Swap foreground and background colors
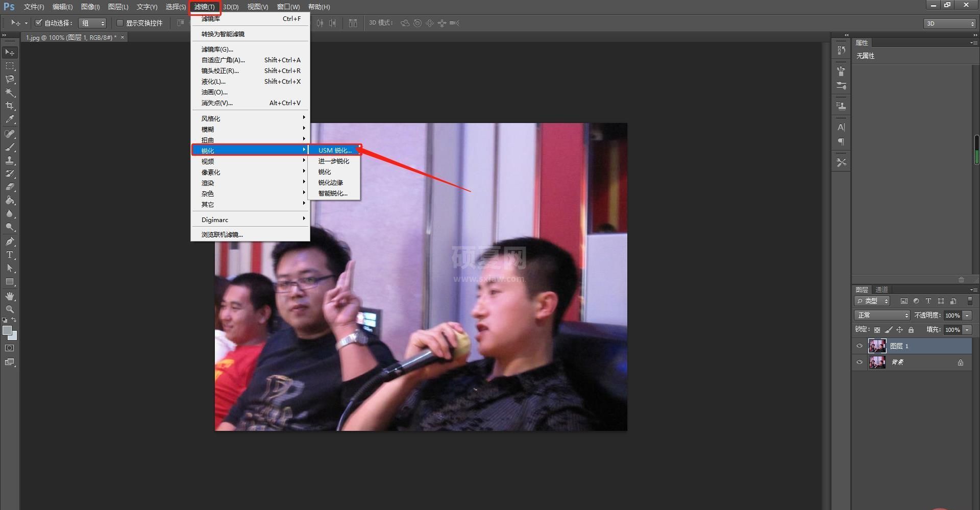 [14, 320]
